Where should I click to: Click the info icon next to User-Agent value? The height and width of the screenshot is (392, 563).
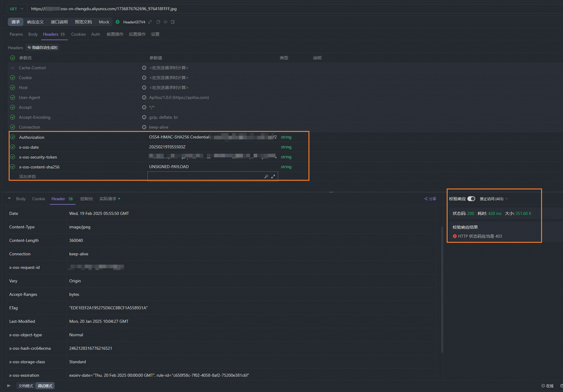[x=144, y=97]
